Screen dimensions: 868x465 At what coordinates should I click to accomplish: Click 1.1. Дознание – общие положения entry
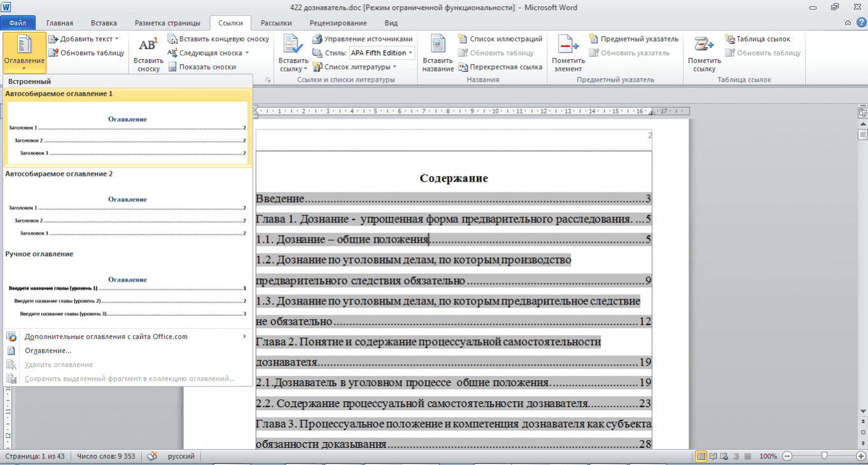point(454,240)
